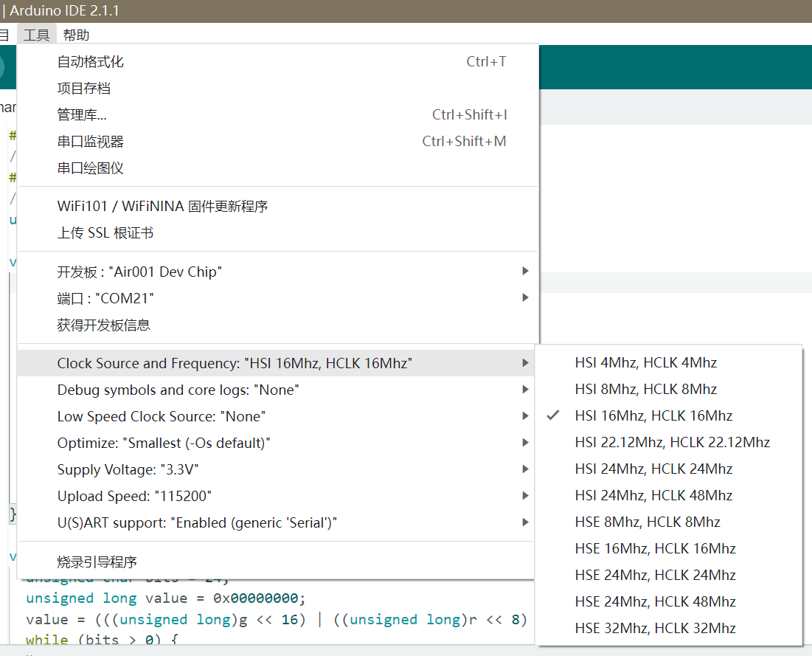Expand Clock Source and Frequency submenu

(276, 363)
